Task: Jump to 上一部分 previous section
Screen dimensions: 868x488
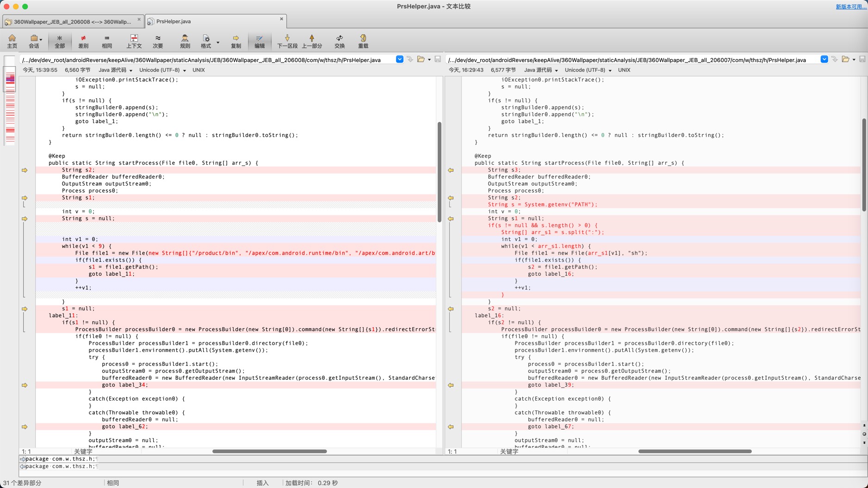Action: [312, 41]
